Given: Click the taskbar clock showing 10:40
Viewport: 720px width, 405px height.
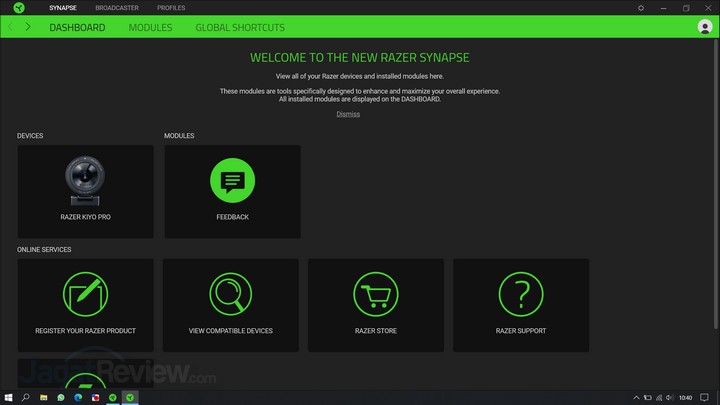Looking at the screenshot, I should pyautogui.click(x=685, y=397).
